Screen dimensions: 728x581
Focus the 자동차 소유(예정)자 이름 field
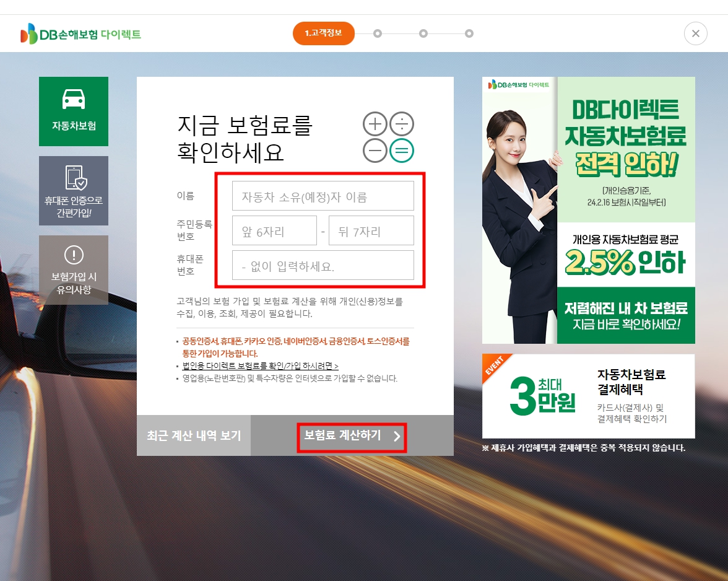[323, 196]
